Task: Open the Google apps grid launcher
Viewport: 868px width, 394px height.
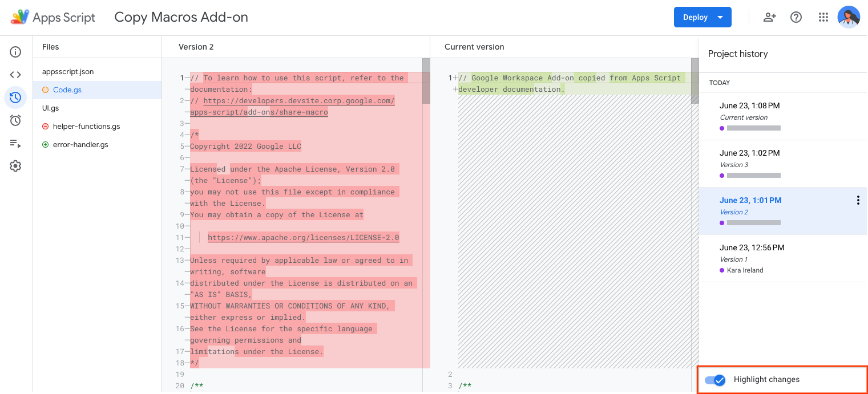Action: (823, 17)
